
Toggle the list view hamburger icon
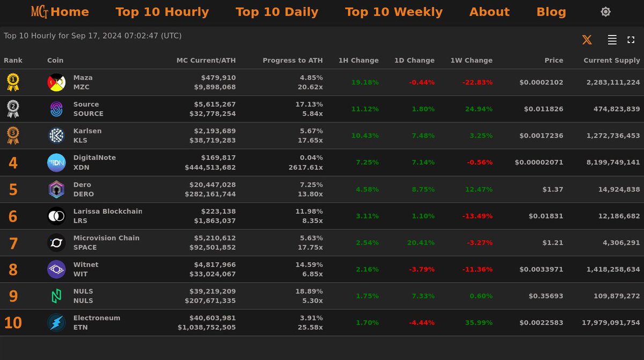[612, 40]
